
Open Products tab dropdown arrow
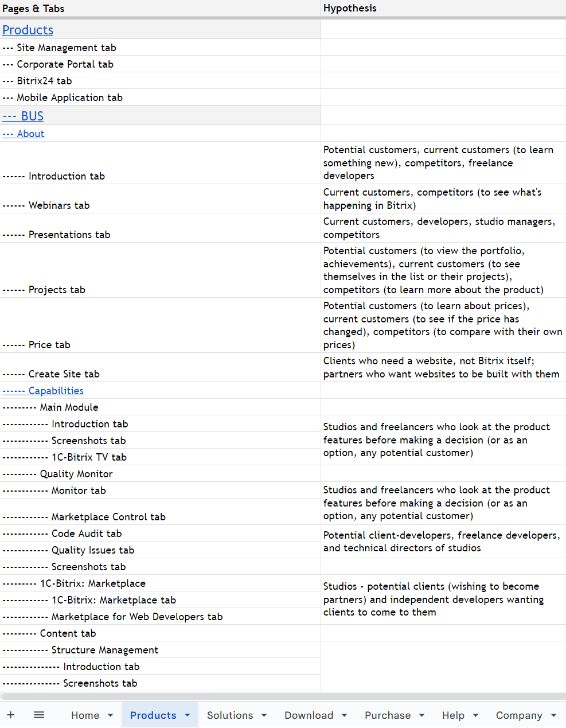pos(187,715)
